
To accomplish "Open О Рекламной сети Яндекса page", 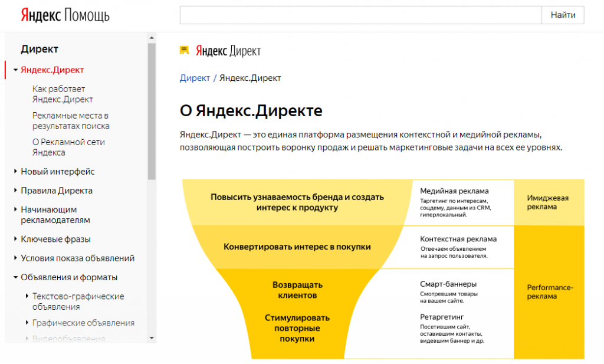I will tap(68, 147).
